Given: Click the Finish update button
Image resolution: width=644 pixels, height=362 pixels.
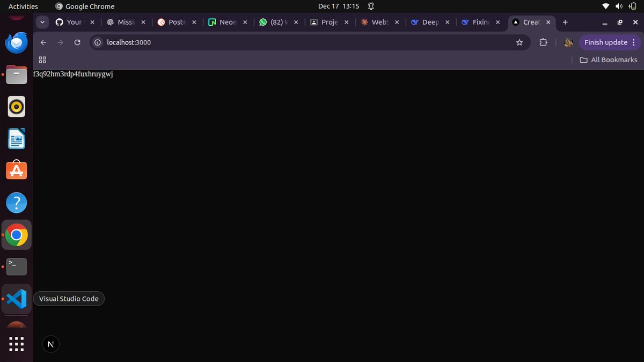Looking at the screenshot, I should click(x=609, y=42).
